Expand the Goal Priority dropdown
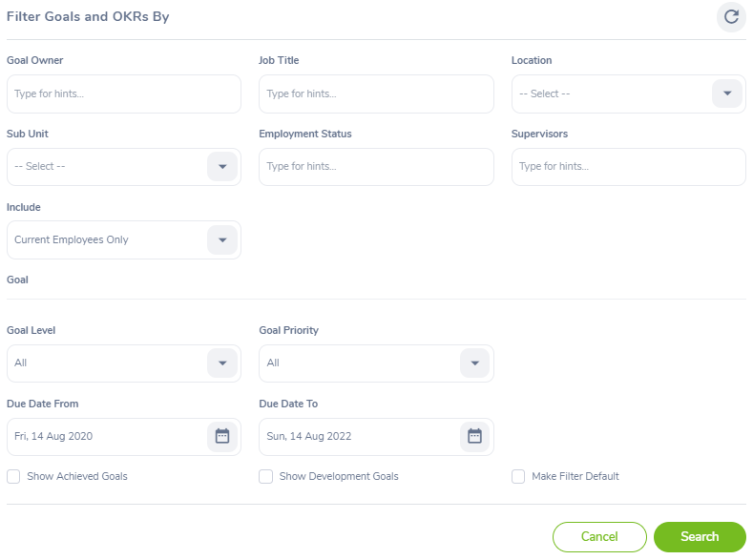Screen dimensions: 753x560 (x=474, y=363)
